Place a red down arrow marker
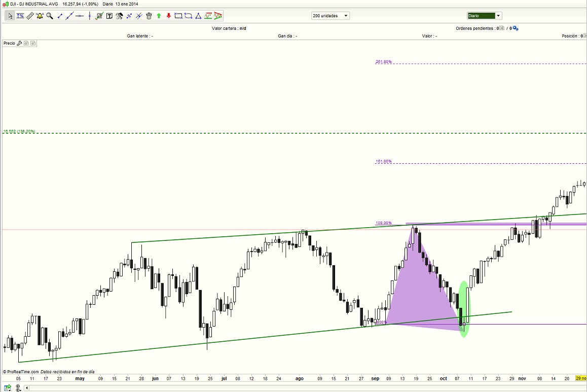Image resolution: width=587 pixels, height=392 pixels. tap(168, 16)
